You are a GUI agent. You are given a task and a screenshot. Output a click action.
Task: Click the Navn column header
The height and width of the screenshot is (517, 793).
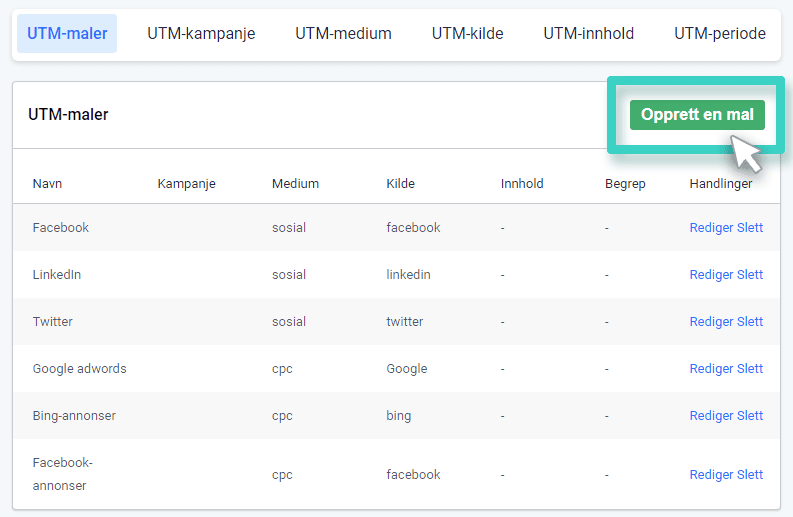(x=48, y=184)
